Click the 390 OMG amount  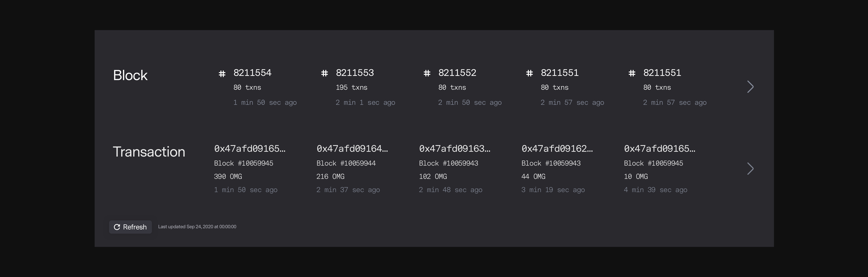click(x=228, y=176)
